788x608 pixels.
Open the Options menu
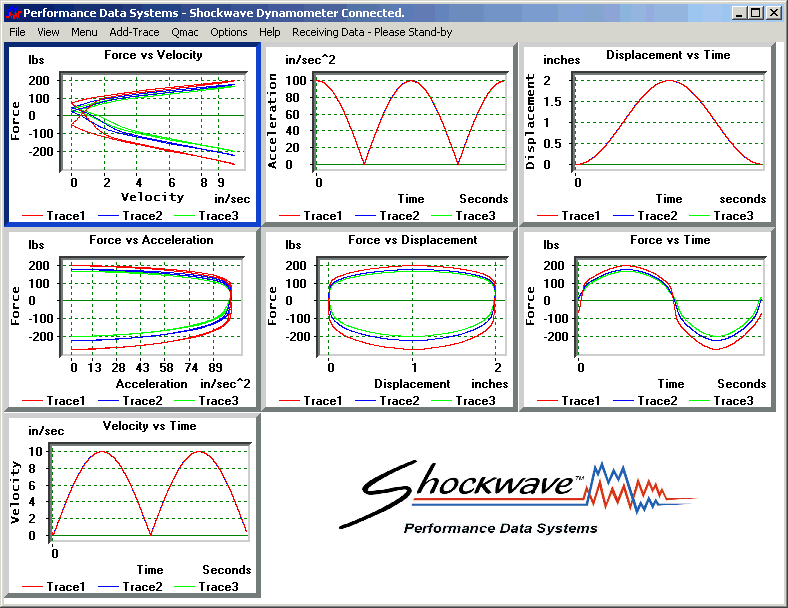point(229,32)
